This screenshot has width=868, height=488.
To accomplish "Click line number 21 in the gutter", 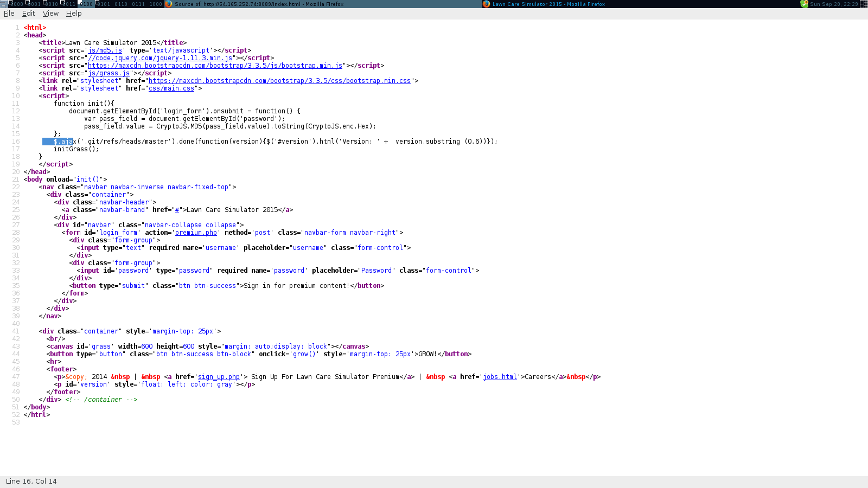I will point(16,179).
